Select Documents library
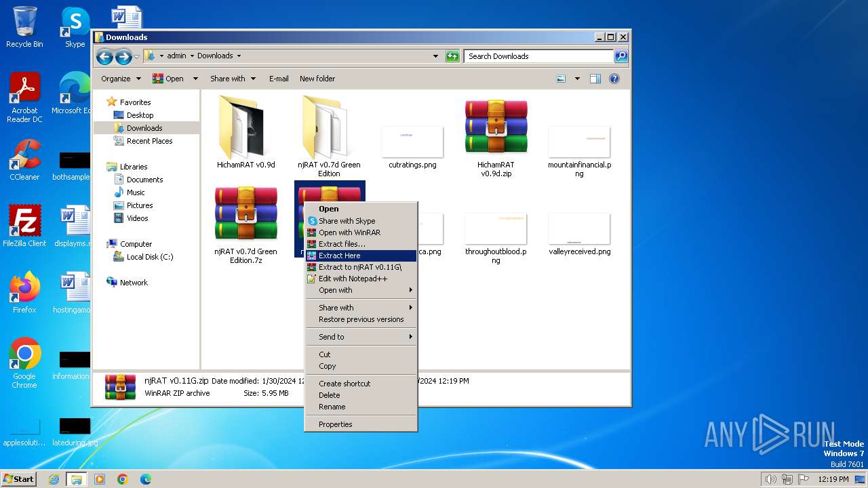Screen dimensions: 868x488 [144, 180]
